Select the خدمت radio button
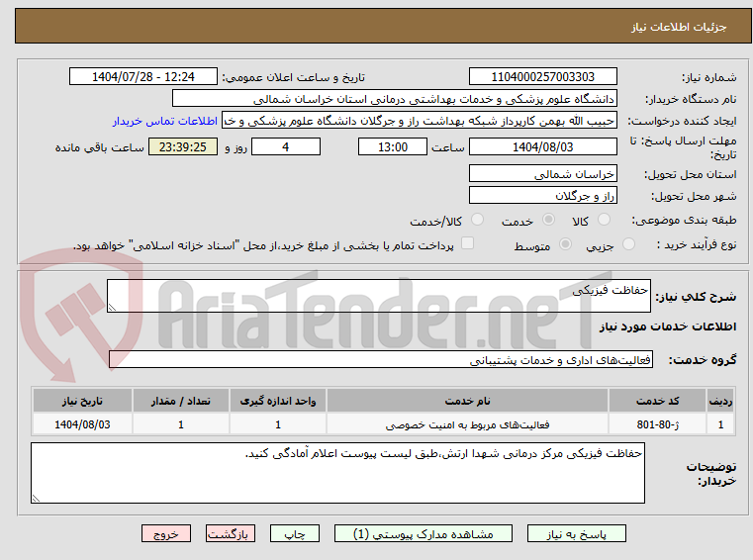753x560 pixels. pyautogui.click(x=548, y=220)
